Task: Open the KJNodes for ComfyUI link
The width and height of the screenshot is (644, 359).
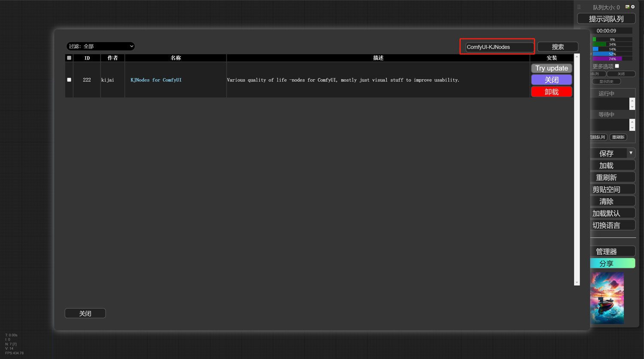Action: pos(156,80)
